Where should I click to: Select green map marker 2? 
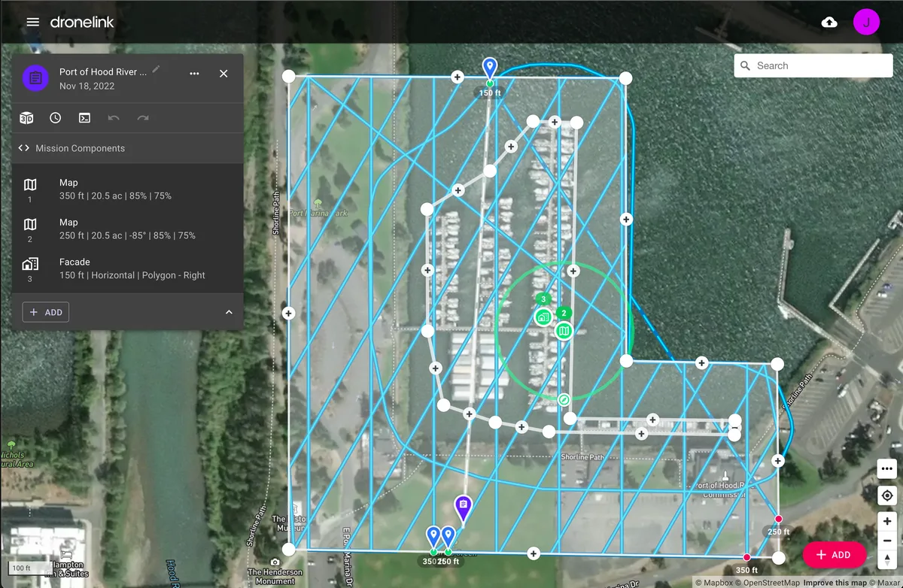[564, 330]
